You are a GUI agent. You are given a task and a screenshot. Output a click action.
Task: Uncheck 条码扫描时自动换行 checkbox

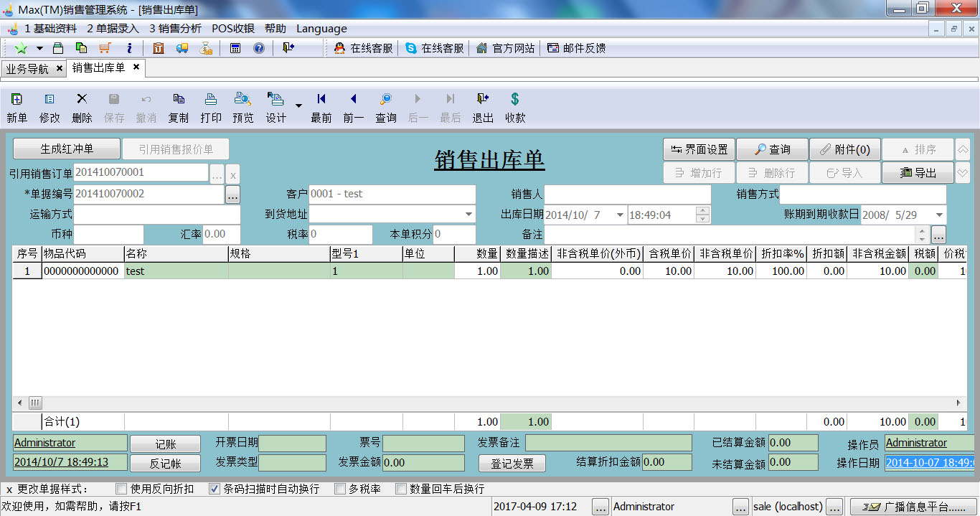point(215,489)
